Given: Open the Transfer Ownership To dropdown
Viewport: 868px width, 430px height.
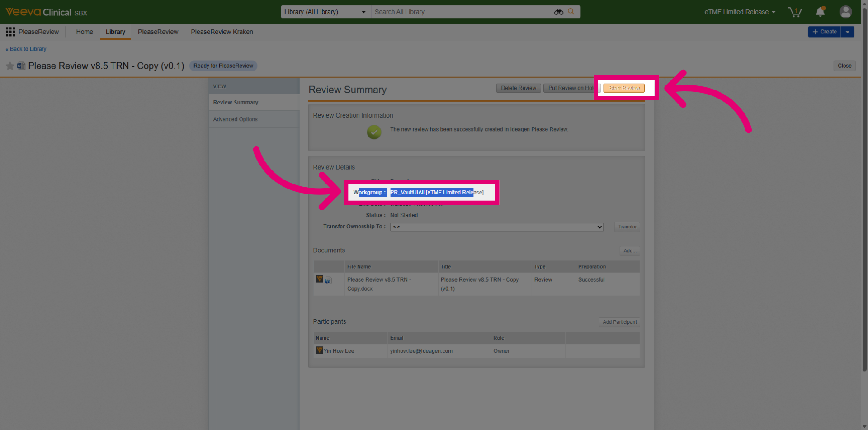Looking at the screenshot, I should pos(497,227).
